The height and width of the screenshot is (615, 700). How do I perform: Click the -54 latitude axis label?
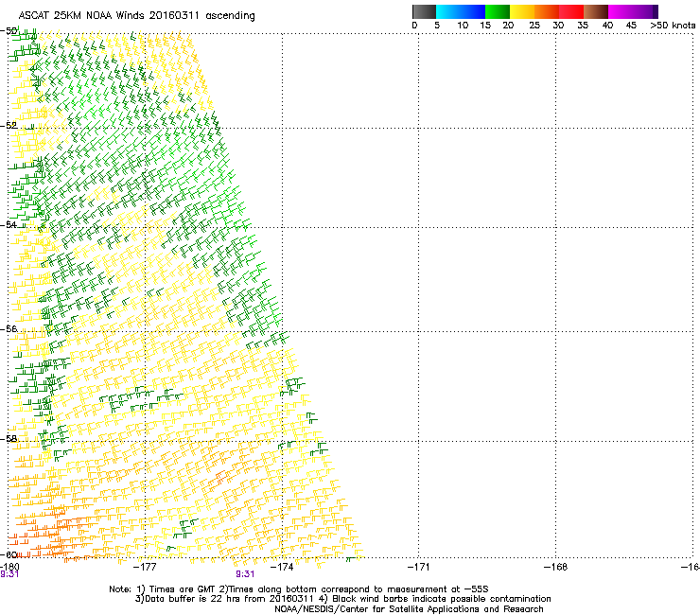(x=9, y=224)
